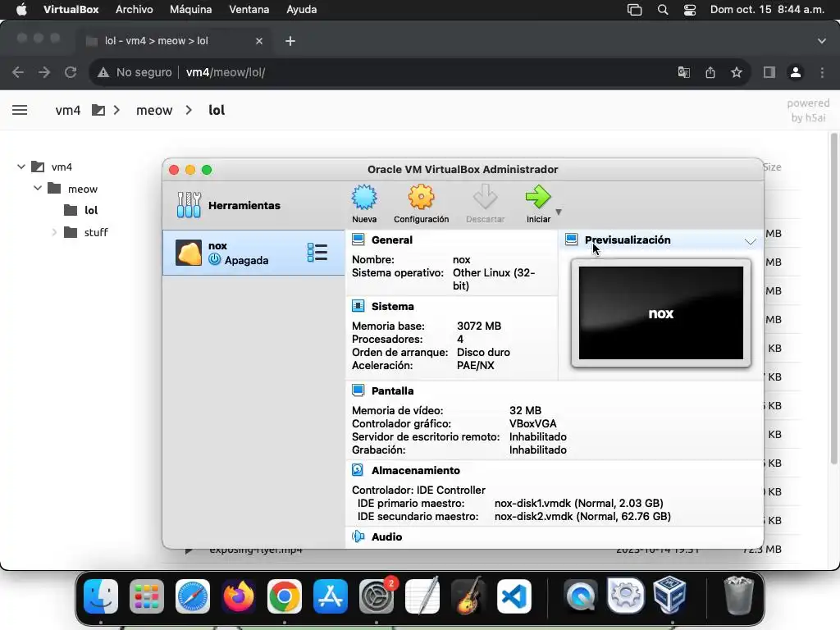Image resolution: width=840 pixels, height=630 pixels.
Task: Open the nox machine list menu icon
Action: point(317,253)
